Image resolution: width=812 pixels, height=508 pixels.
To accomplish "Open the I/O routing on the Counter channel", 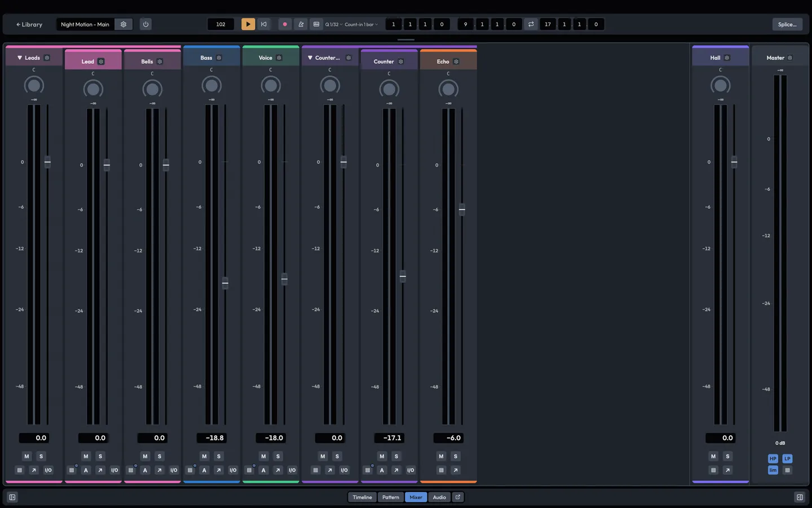I will coord(411,470).
